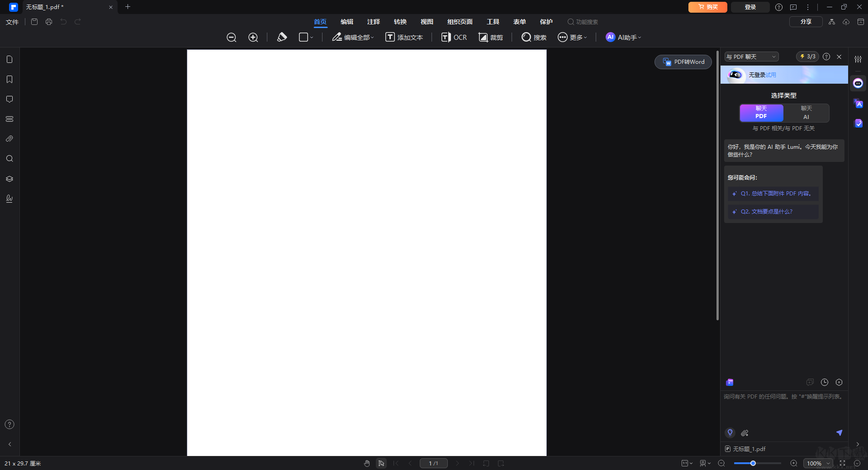Click the PDF转Word button
The width and height of the screenshot is (868, 470).
pos(683,62)
